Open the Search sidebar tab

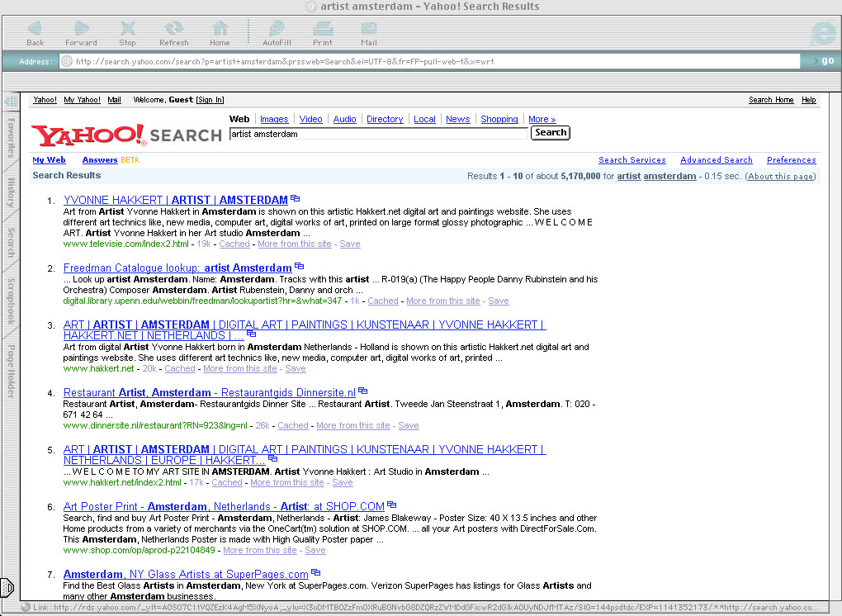(10, 242)
